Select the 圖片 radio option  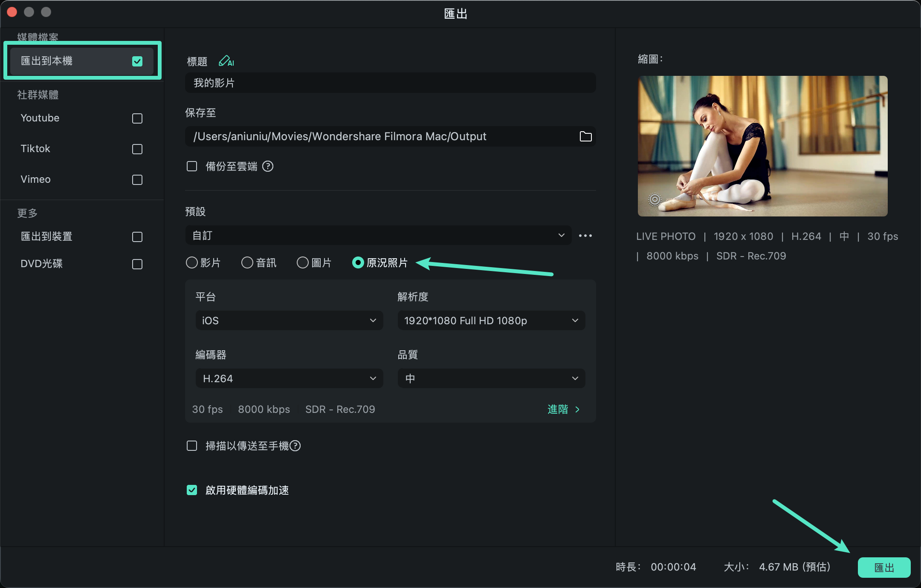303,262
